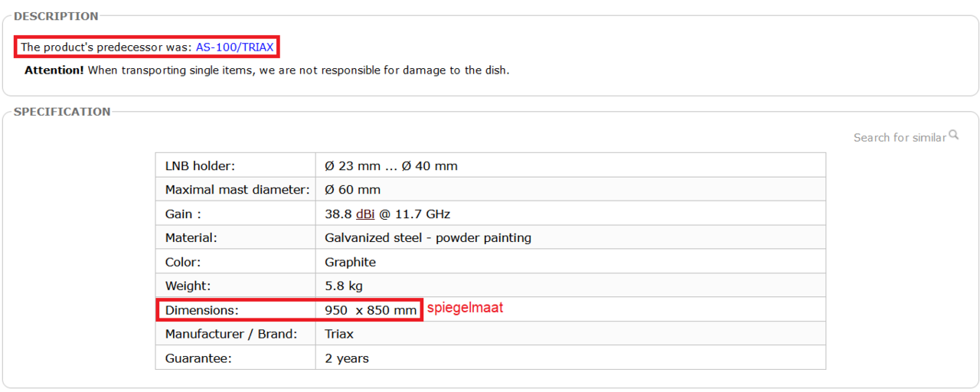The height and width of the screenshot is (392, 980).
Task: Select the 2 years guarantee value
Action: 346,358
